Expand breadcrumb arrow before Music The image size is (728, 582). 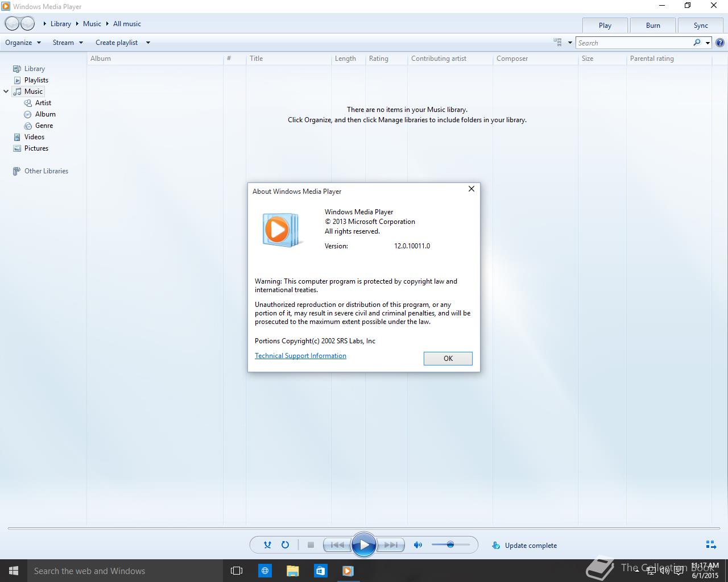pyautogui.click(x=77, y=24)
